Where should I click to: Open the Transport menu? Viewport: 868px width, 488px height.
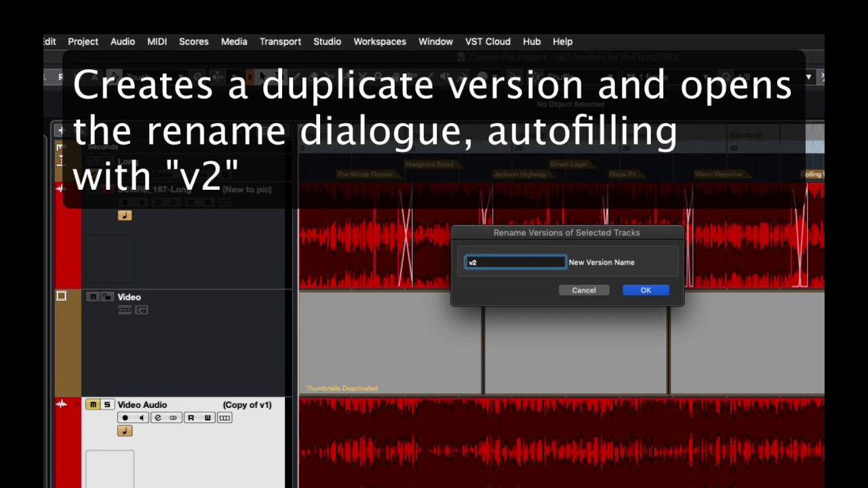click(280, 41)
